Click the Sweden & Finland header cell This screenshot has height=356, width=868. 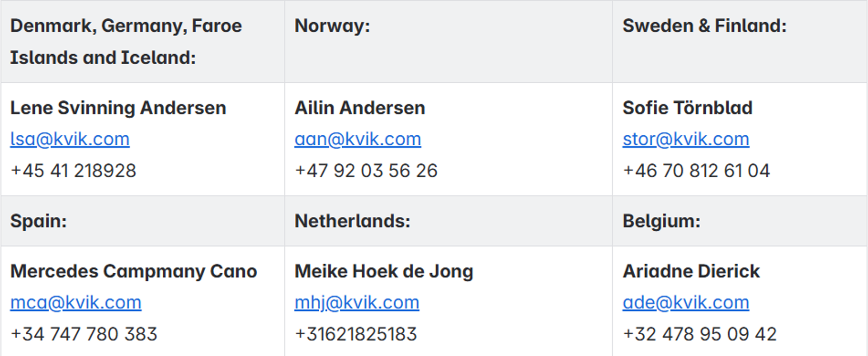[704, 26]
